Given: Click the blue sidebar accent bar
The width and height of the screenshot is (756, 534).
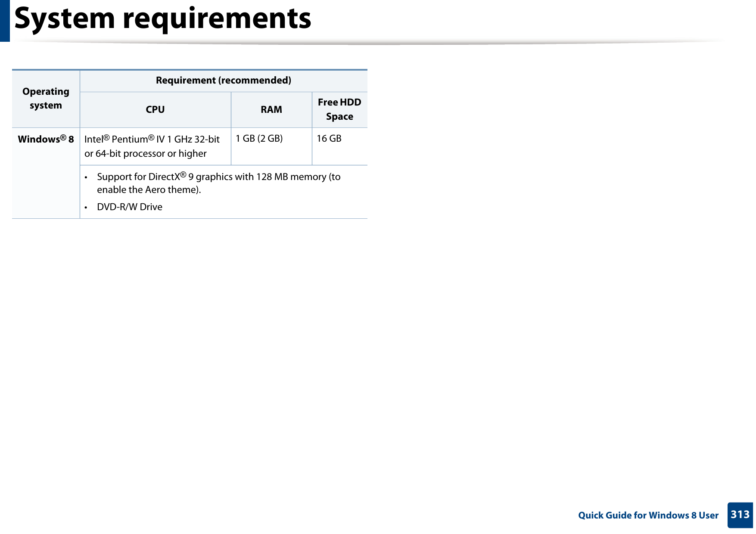Looking at the screenshot, I should tap(5, 20).
